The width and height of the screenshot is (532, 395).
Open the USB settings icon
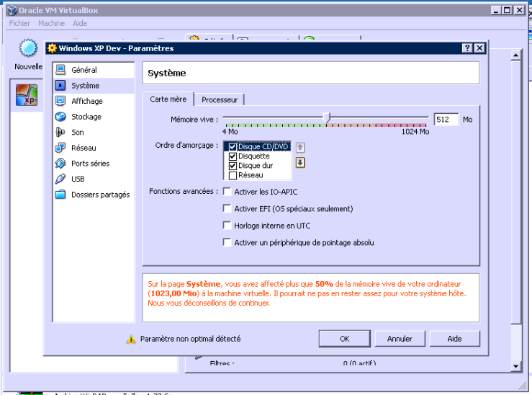tap(60, 179)
